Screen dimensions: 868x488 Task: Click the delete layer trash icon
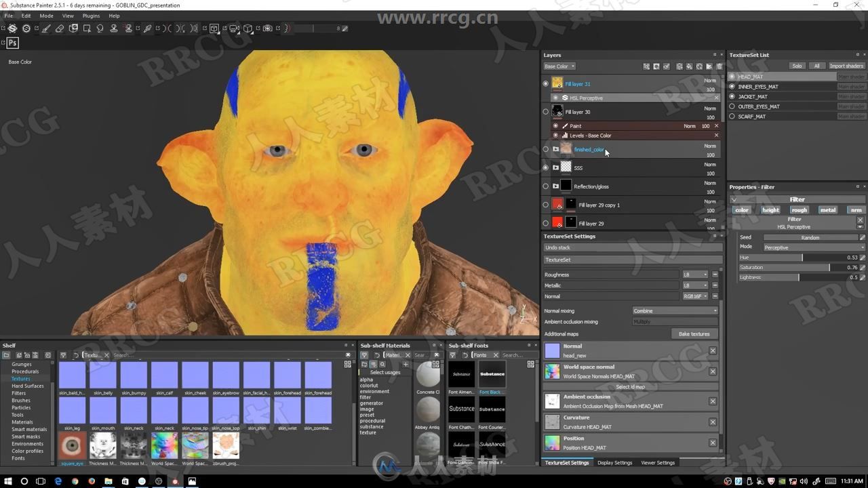pyautogui.click(x=719, y=66)
